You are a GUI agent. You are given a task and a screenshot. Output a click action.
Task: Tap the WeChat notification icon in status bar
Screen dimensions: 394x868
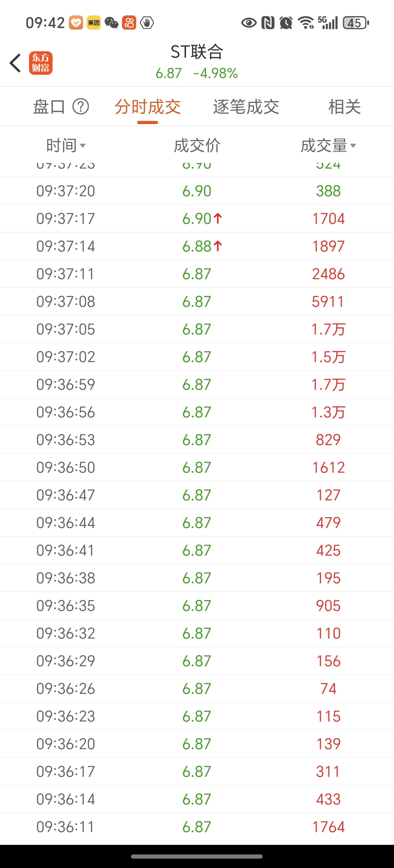tap(111, 23)
